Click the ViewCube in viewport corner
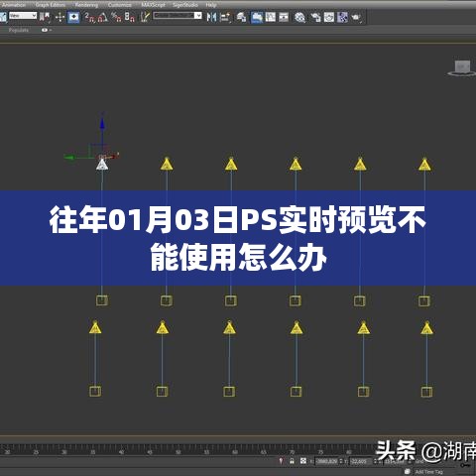Screen dimensions: 476x476 pos(462,68)
